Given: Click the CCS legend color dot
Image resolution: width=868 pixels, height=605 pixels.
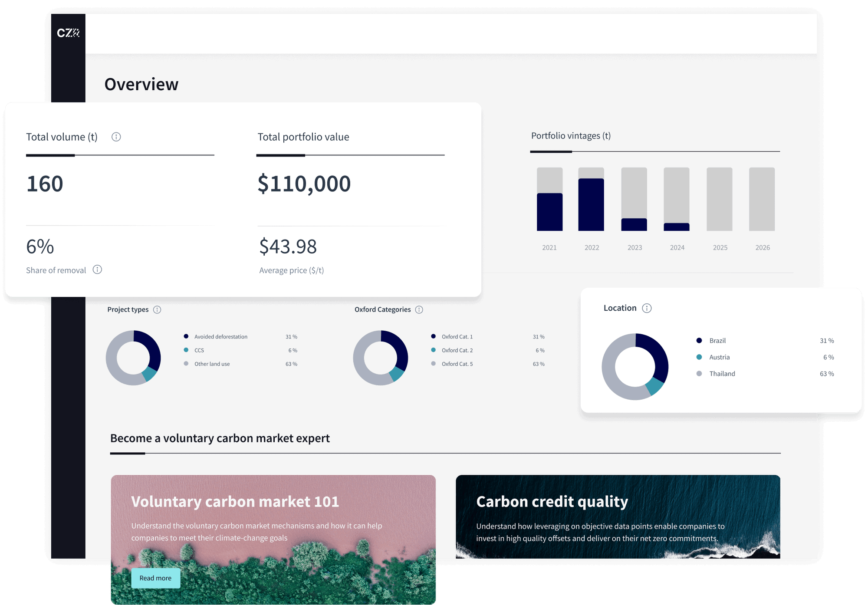Looking at the screenshot, I should [186, 350].
